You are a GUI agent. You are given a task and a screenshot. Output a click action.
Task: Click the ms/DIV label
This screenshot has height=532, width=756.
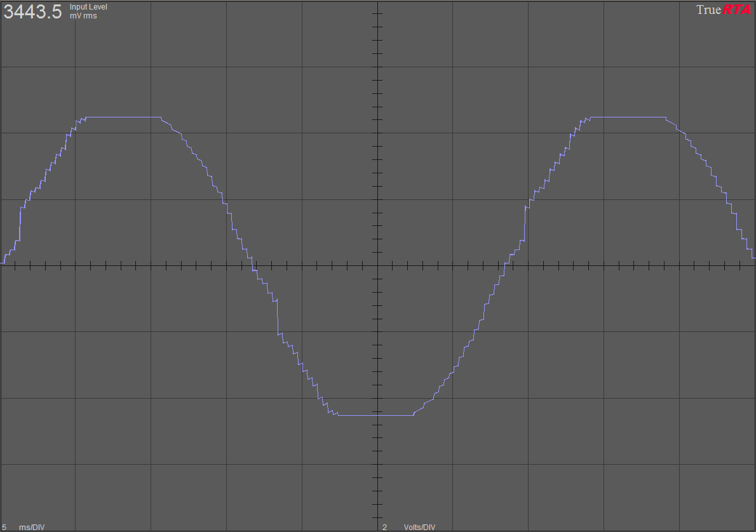point(32,527)
